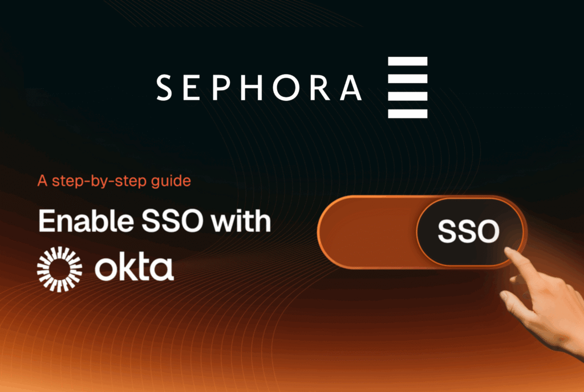Click the letter S in the SEPHORA wordmark
Screen dimensions: 584x392
click(164, 88)
